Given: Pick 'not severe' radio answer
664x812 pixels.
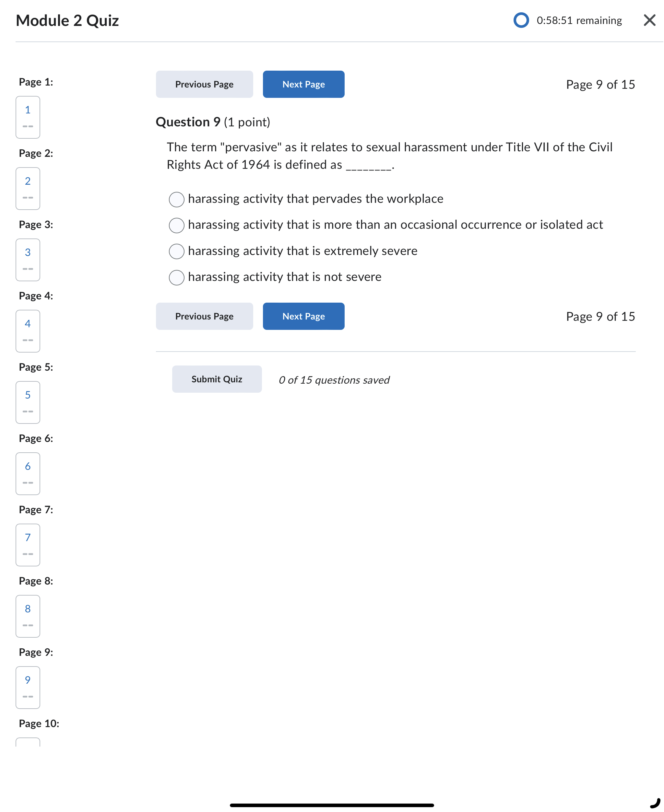Looking at the screenshot, I should click(x=176, y=277).
